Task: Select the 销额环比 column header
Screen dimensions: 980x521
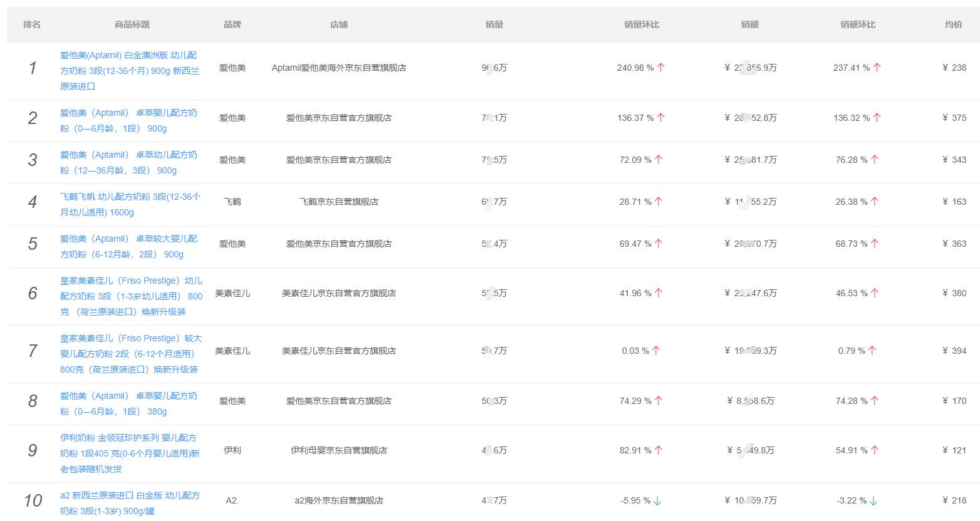Action: [x=856, y=24]
